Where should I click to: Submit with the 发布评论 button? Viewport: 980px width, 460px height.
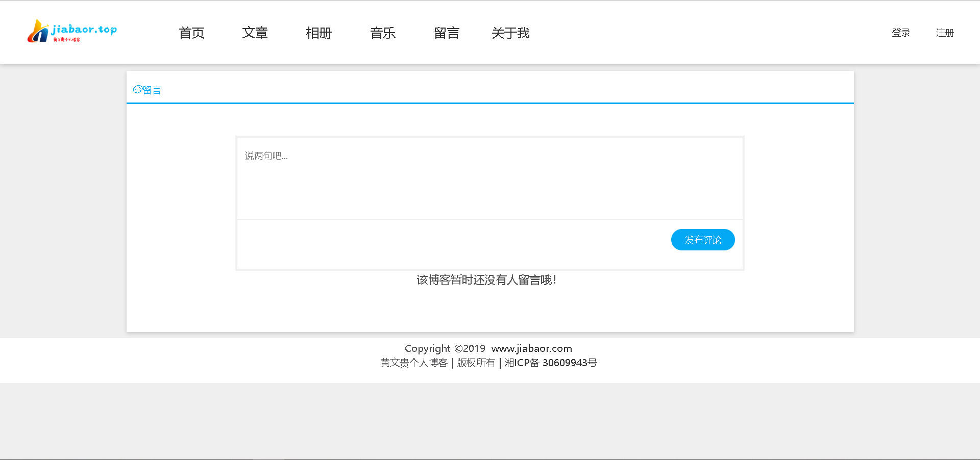pyautogui.click(x=703, y=240)
